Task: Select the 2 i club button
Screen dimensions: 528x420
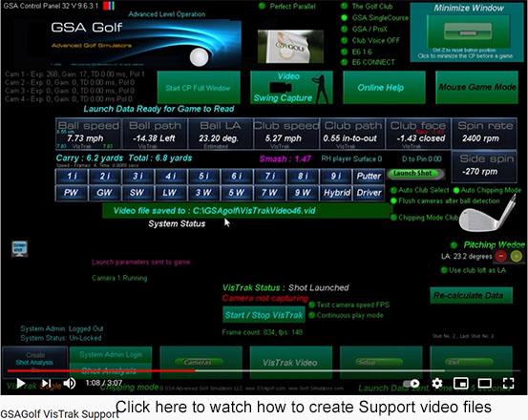Action: 105,176
